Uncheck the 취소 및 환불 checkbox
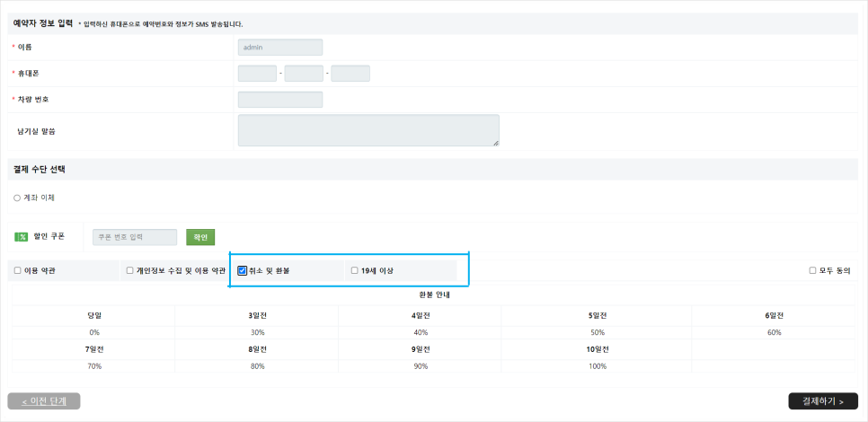The width and height of the screenshot is (868, 422). click(242, 270)
